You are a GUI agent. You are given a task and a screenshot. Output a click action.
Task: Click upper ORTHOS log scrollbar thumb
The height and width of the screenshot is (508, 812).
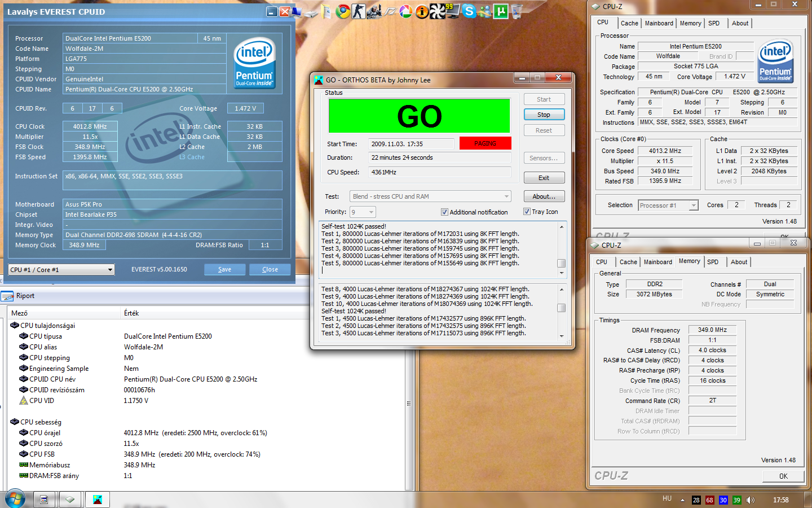point(561,263)
